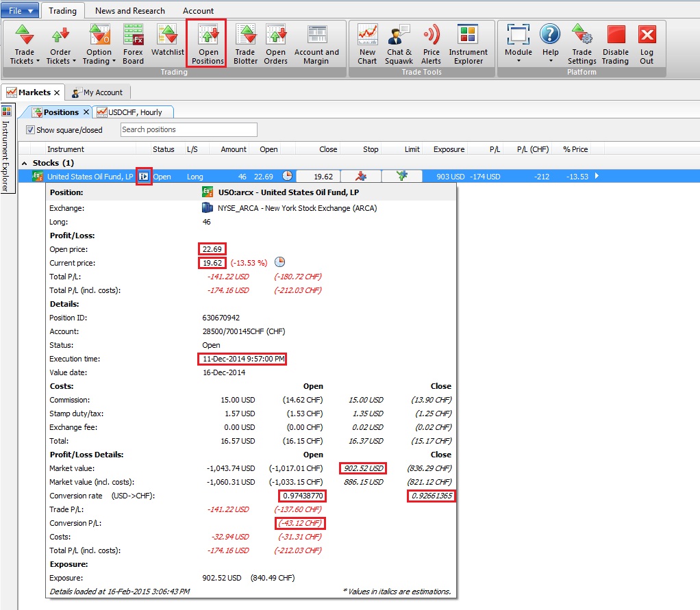The image size is (700, 610).
Task: Click the USO:arcx instrument icon in popup
Action: click(207, 192)
